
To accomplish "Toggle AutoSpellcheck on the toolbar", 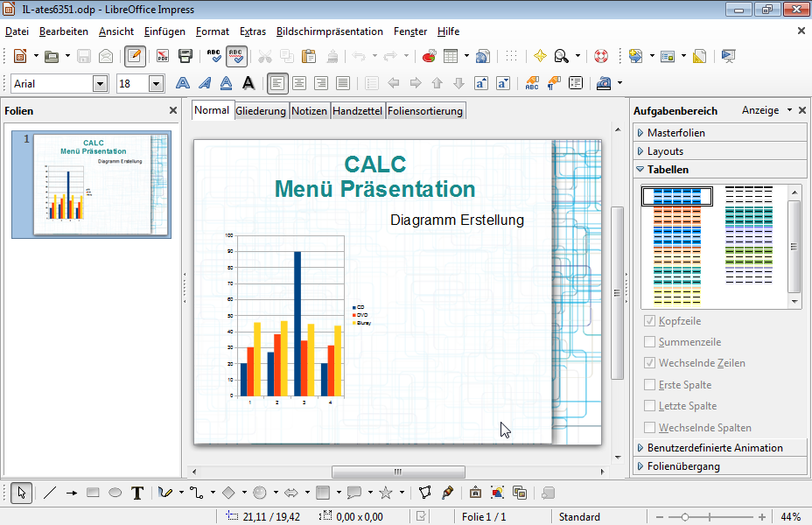I will point(236,56).
